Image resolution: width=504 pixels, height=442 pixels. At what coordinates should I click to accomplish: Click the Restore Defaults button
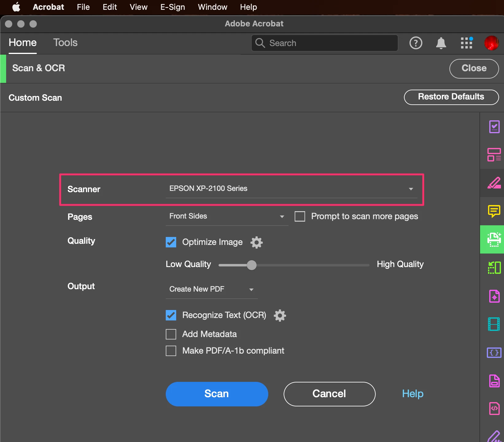[x=451, y=97]
